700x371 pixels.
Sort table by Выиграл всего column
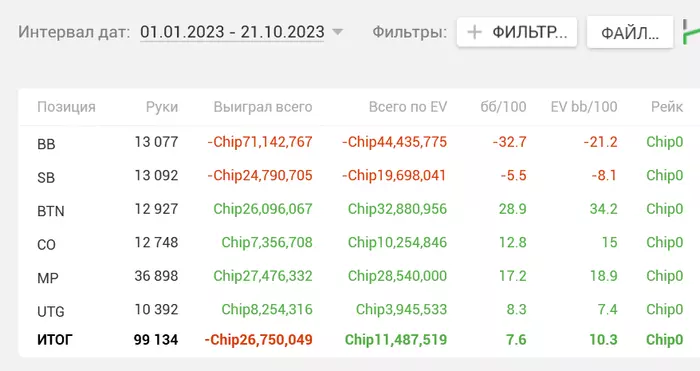click(x=263, y=107)
